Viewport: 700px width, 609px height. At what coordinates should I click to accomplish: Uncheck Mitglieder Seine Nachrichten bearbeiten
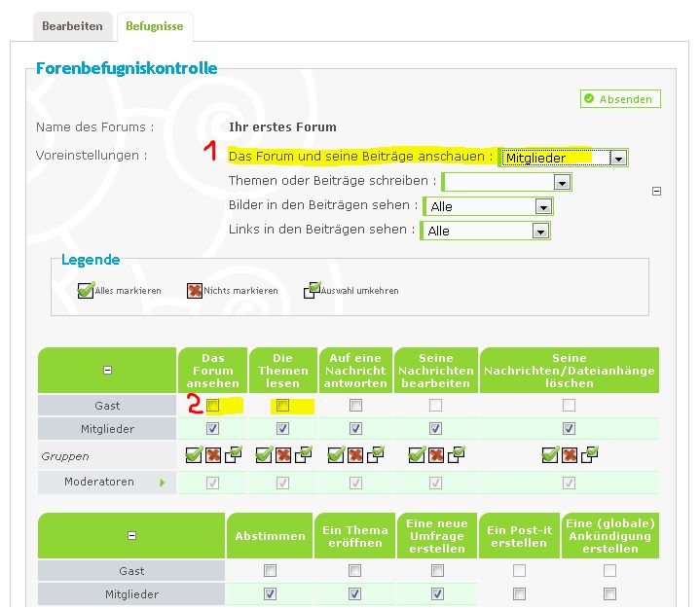[436, 429]
